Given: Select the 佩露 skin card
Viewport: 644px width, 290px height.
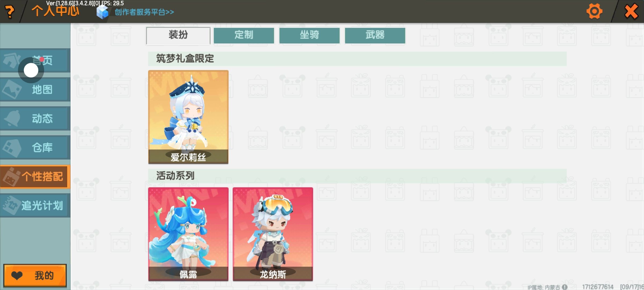Looking at the screenshot, I should pyautogui.click(x=188, y=234).
